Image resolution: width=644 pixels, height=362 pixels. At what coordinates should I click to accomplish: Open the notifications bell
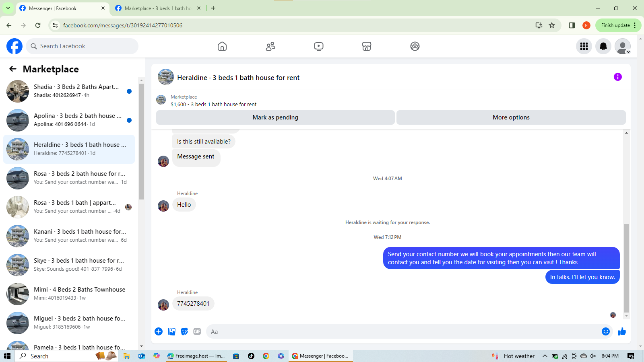pos(603,46)
